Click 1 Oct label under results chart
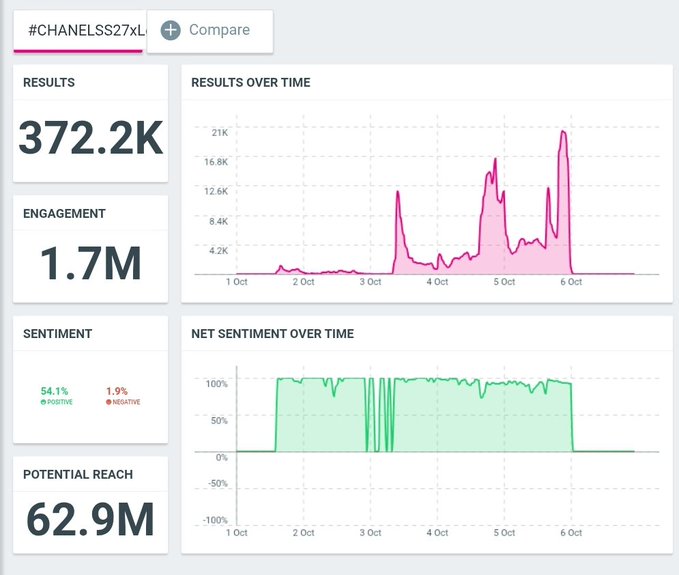The width and height of the screenshot is (679, 575). coord(236,282)
